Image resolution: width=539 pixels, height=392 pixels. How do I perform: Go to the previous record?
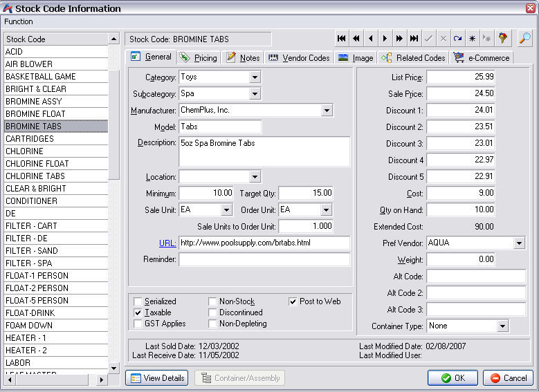(371, 39)
